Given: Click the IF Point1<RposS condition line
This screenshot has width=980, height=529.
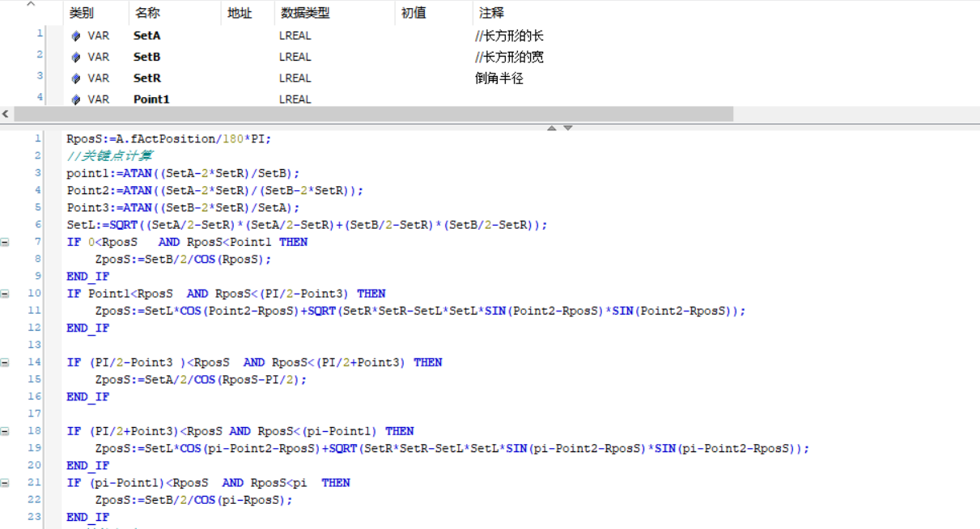Looking at the screenshot, I should (226, 294).
